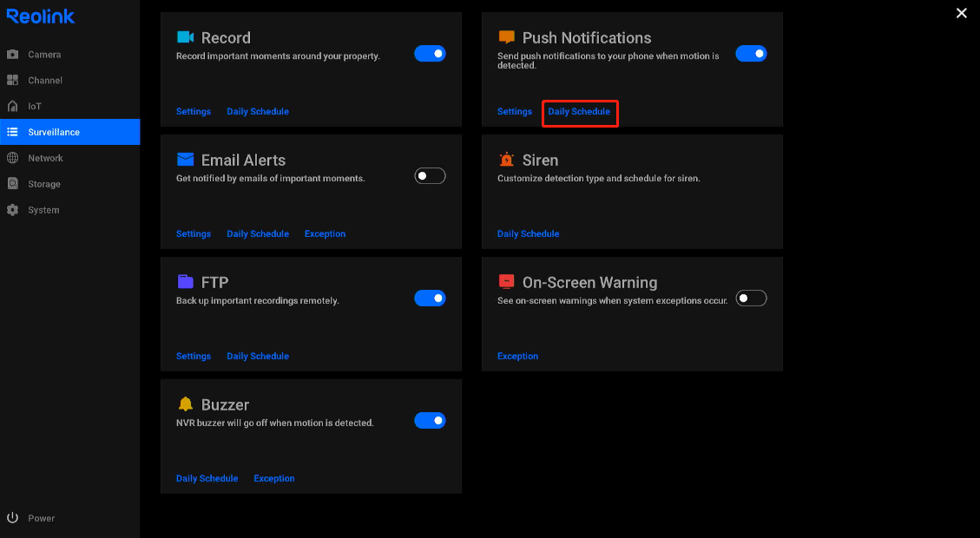Open FTP Daily Schedule link
The width and height of the screenshot is (980, 538).
[x=258, y=356]
